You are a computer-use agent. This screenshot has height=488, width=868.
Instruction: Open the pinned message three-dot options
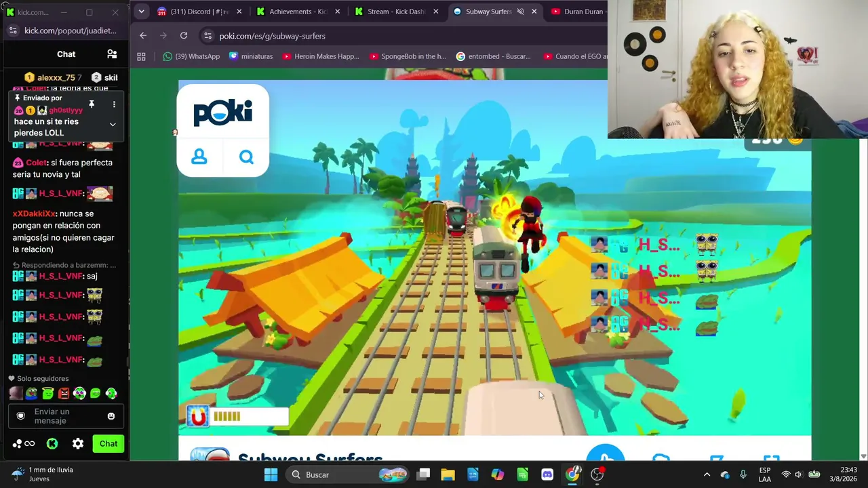click(x=114, y=104)
